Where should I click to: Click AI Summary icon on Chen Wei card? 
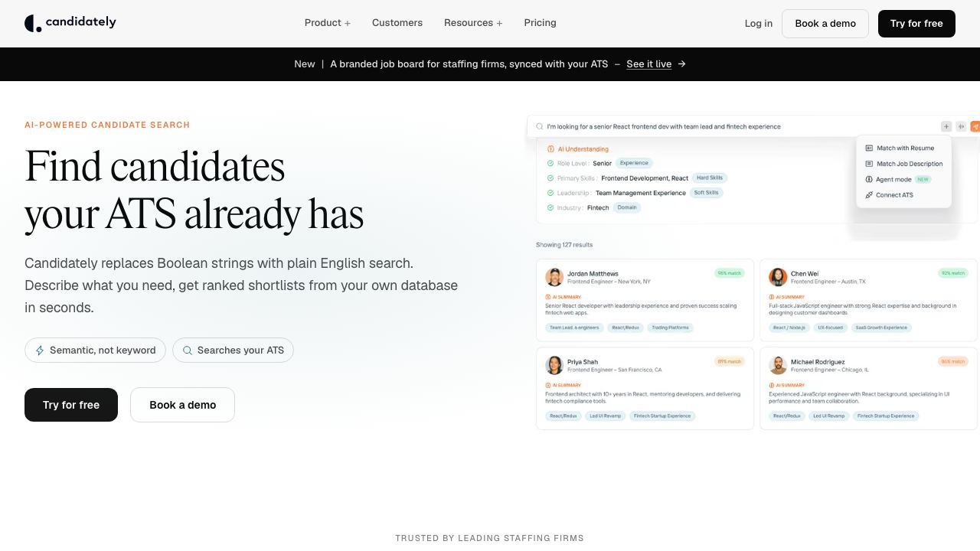pos(771,297)
